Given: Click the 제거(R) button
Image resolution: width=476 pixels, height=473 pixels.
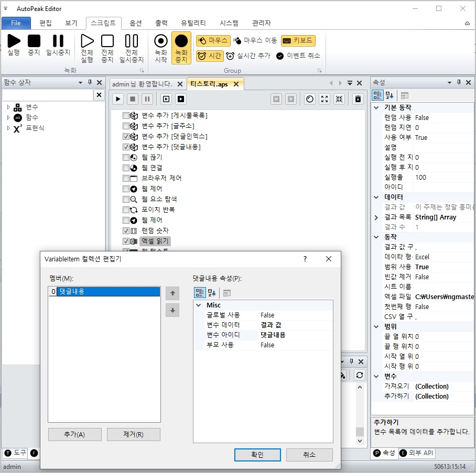Looking at the screenshot, I should coord(134,434).
